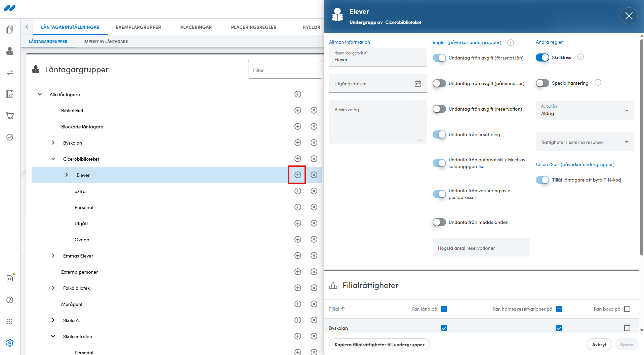Image resolution: width=644 pixels, height=355 pixels.
Task: Toggle Tillåt låntagare att byta PIN-kod
Action: click(542, 180)
